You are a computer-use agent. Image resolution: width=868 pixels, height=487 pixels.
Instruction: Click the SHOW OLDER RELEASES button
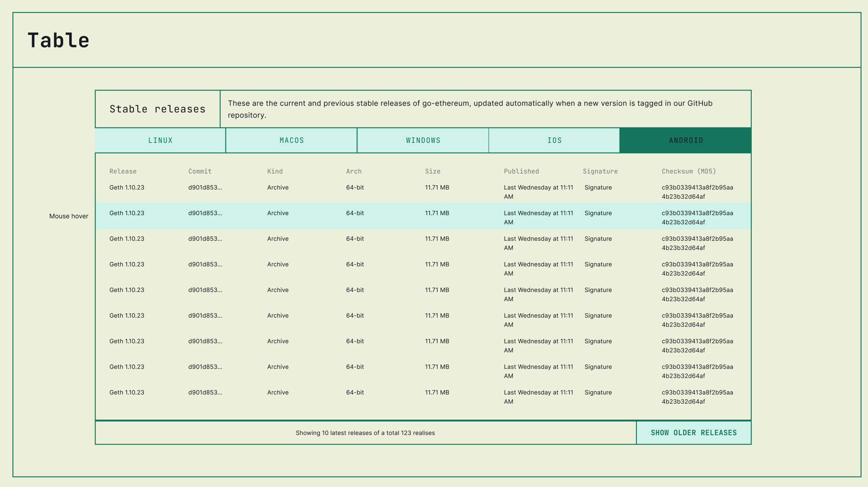[x=694, y=433]
